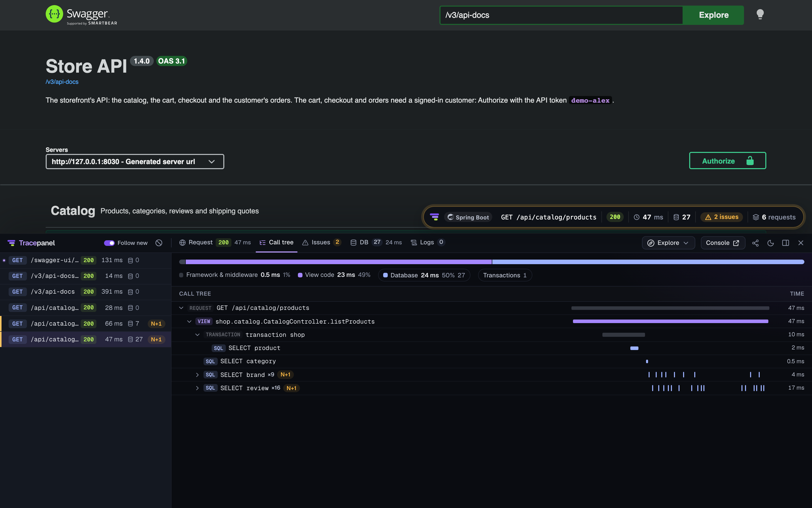
Task: Toggle the Database 24 ms filter chip
Action: pos(424,275)
